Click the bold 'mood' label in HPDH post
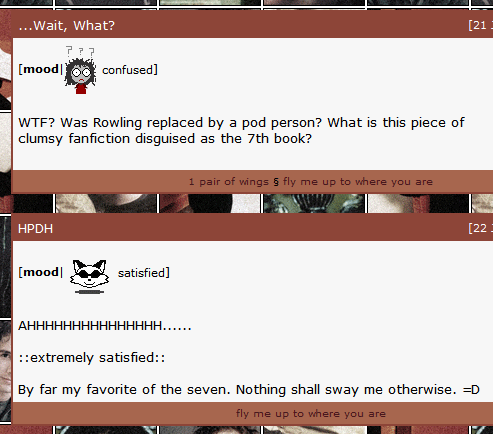 coord(41,272)
